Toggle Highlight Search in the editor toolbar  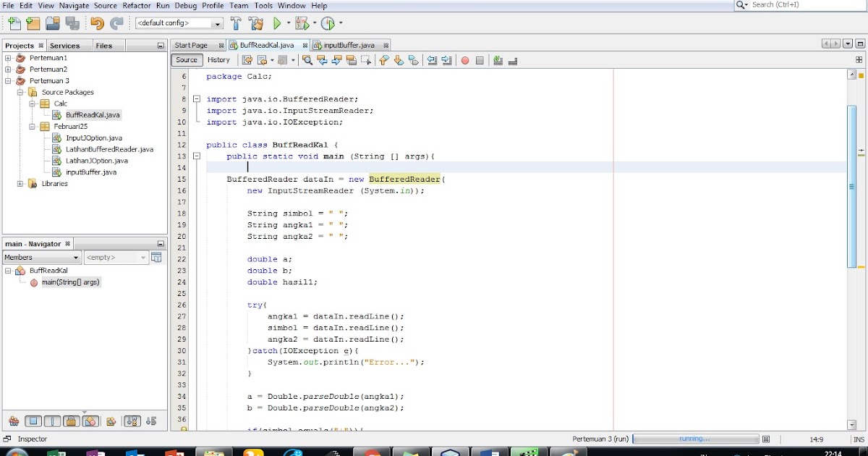(x=352, y=60)
